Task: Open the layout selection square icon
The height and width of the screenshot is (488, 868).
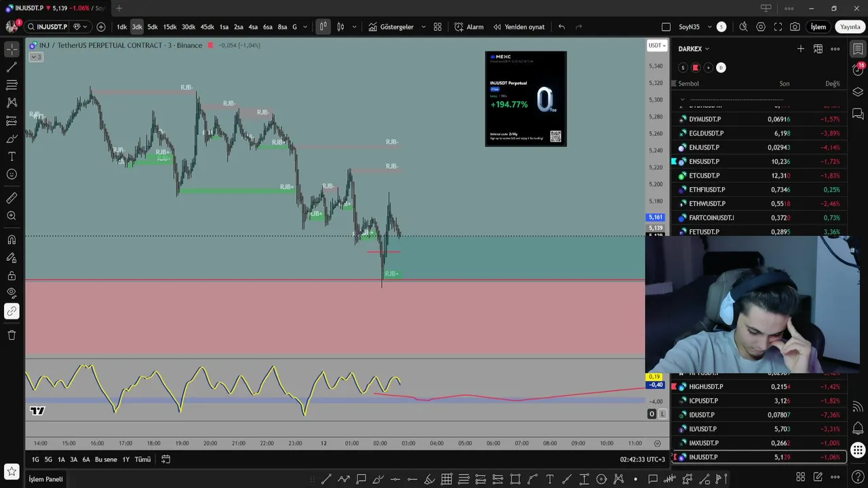Action: [x=666, y=27]
